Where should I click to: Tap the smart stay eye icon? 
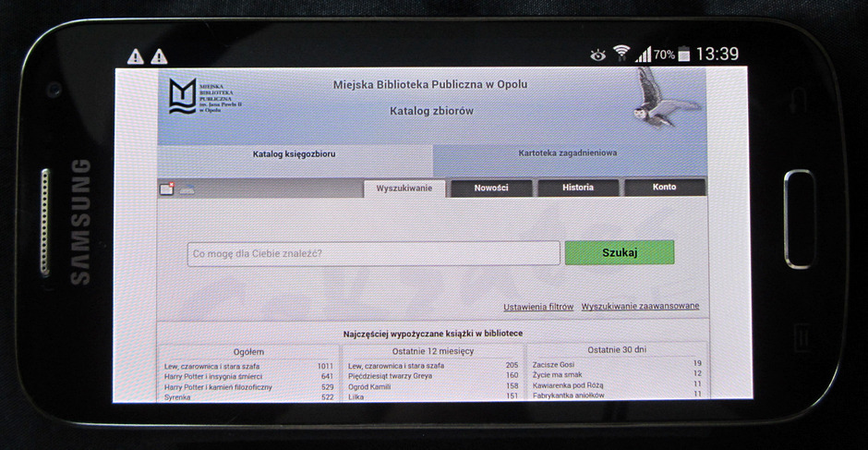pos(598,55)
